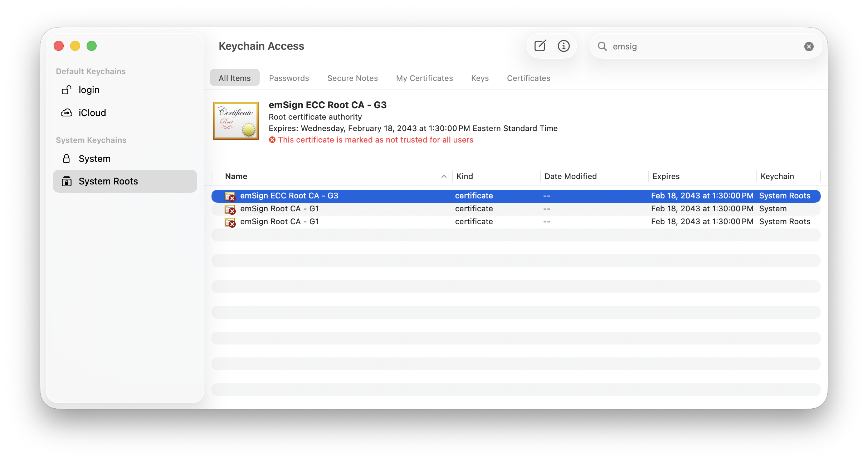Close the Keychain Access window

pos(59,46)
